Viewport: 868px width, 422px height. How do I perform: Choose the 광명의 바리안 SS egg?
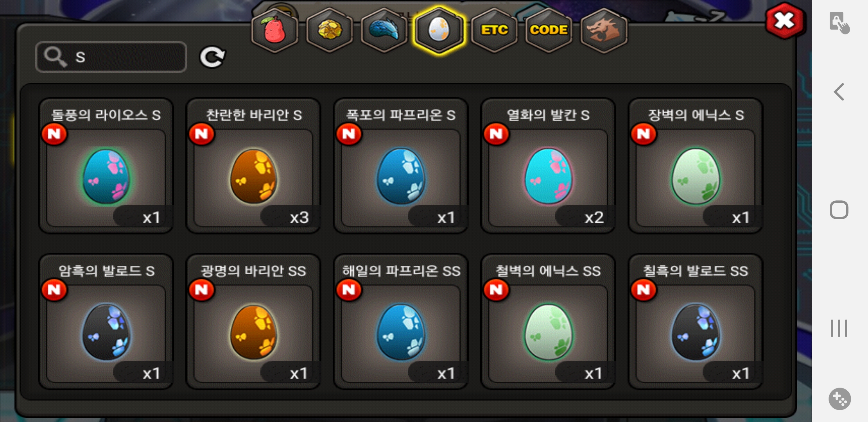coord(253,322)
